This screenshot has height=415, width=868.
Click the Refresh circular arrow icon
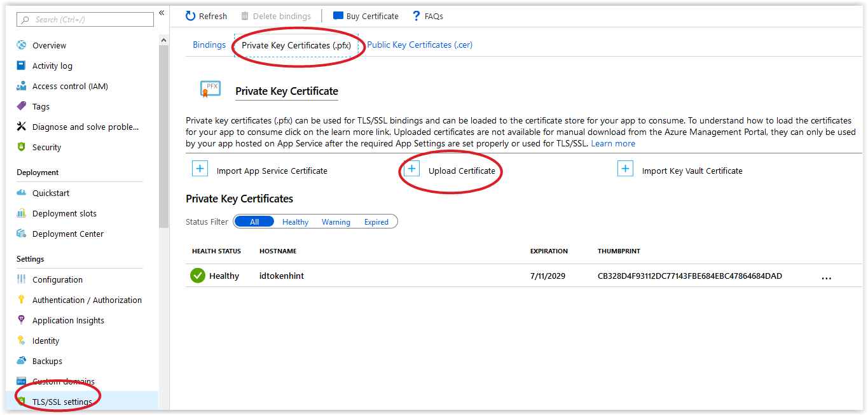pos(191,16)
